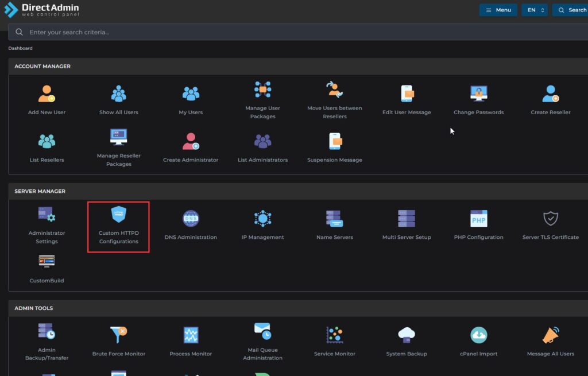Open the Brute Force Monitor tool
Viewport: 588px width, 376px height.
pos(118,335)
